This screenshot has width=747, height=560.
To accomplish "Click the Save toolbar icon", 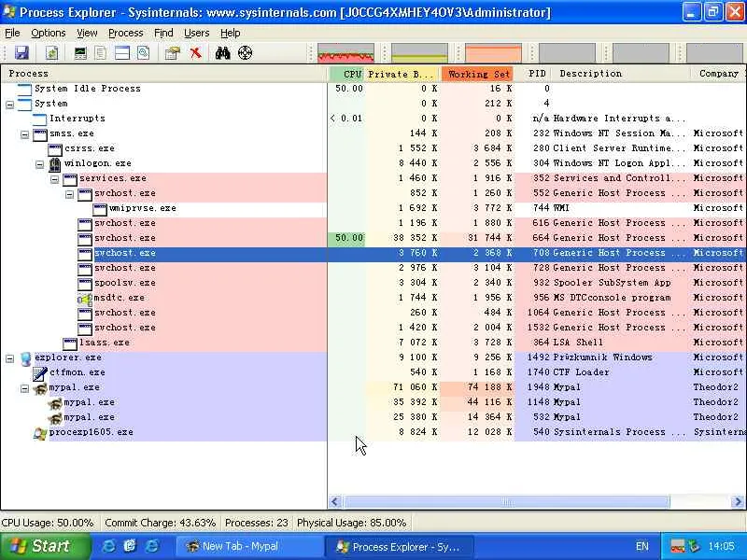I will point(21,53).
